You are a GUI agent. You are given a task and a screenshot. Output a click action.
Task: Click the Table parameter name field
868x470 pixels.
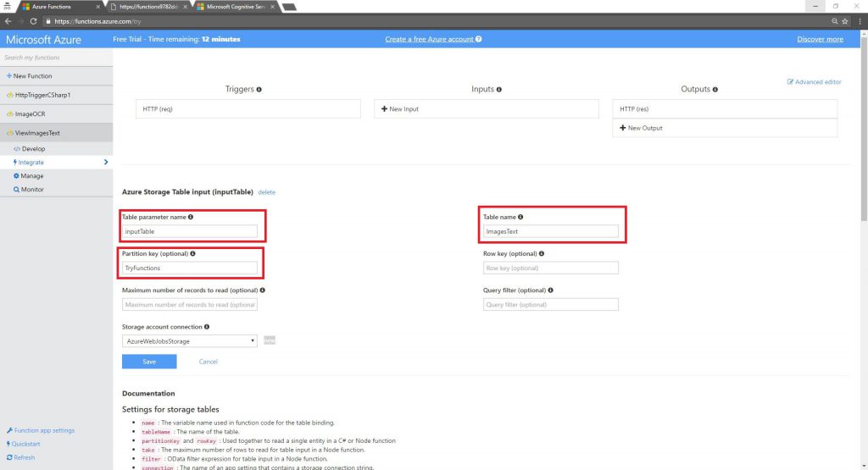coord(190,231)
